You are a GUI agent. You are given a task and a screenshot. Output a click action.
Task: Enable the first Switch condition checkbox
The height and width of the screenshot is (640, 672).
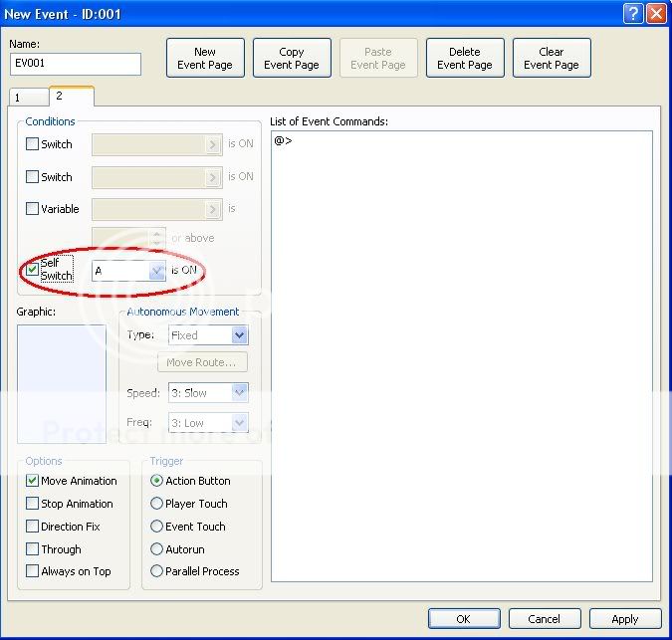33,144
